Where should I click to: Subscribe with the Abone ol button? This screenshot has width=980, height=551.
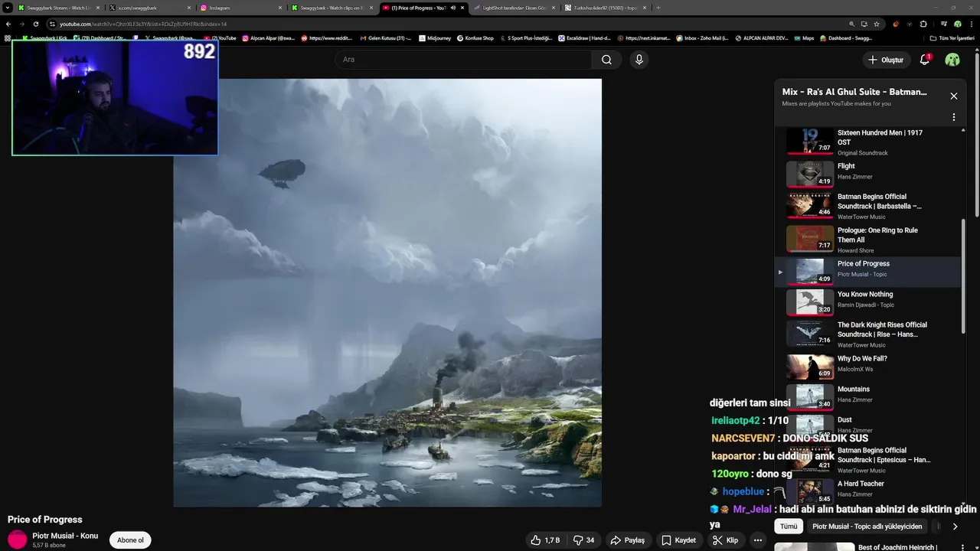(x=130, y=540)
